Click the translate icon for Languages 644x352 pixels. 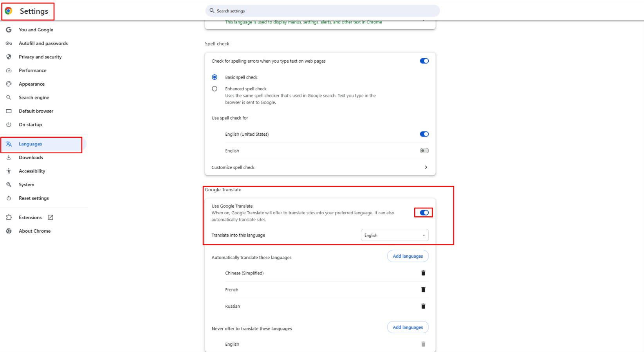pos(9,144)
